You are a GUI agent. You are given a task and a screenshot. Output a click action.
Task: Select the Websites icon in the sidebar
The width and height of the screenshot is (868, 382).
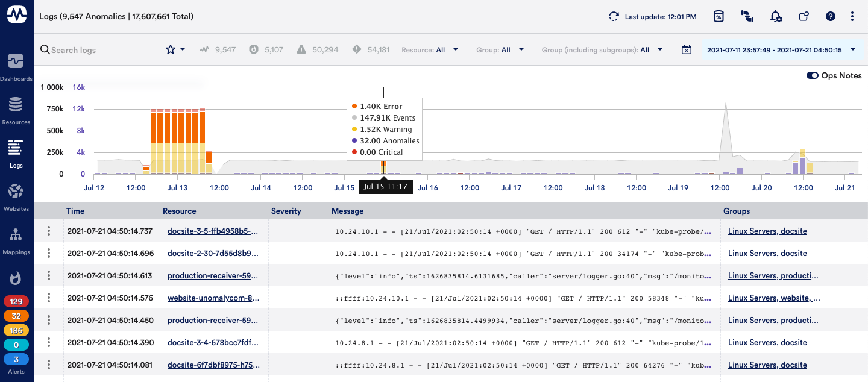16,195
